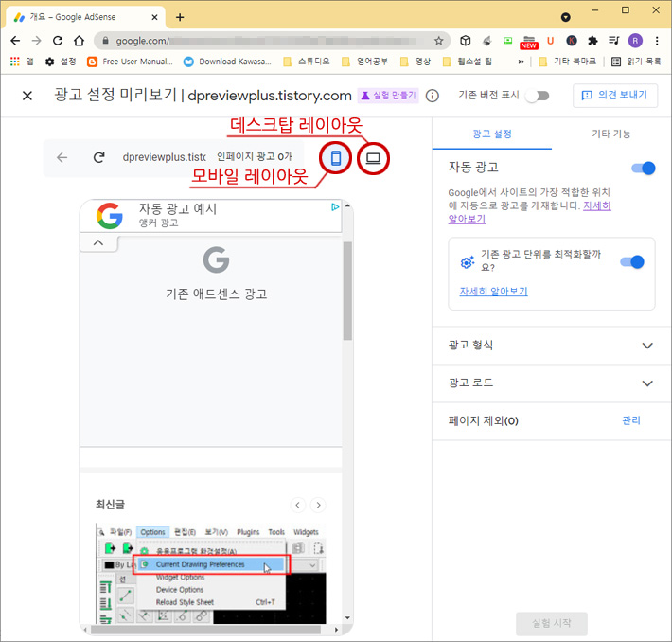Click the lock icon in address bar
Image resolution: width=672 pixels, height=642 pixels.
(105, 41)
